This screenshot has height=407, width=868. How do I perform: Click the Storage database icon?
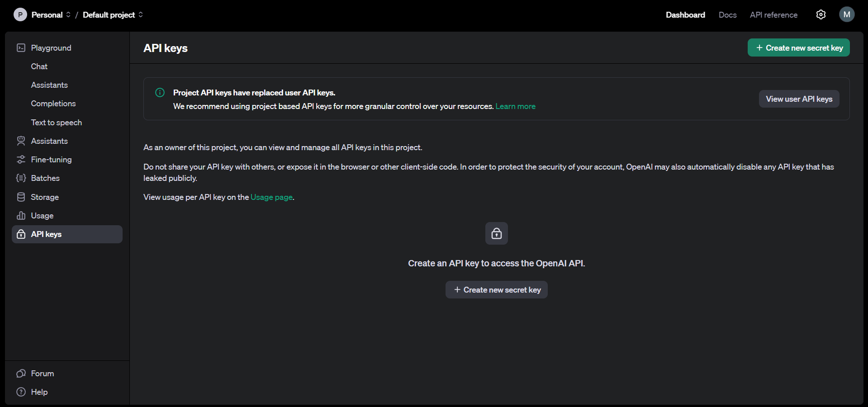point(21,197)
